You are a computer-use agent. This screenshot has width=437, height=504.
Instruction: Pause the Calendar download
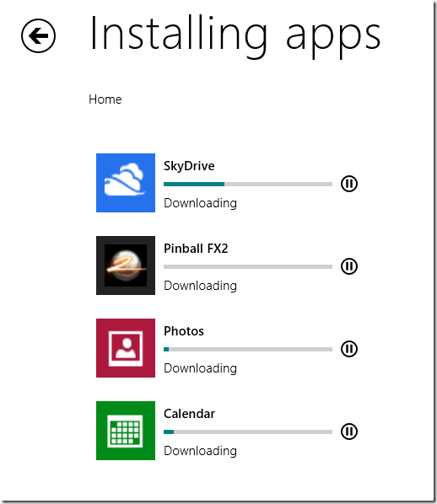[x=349, y=432]
